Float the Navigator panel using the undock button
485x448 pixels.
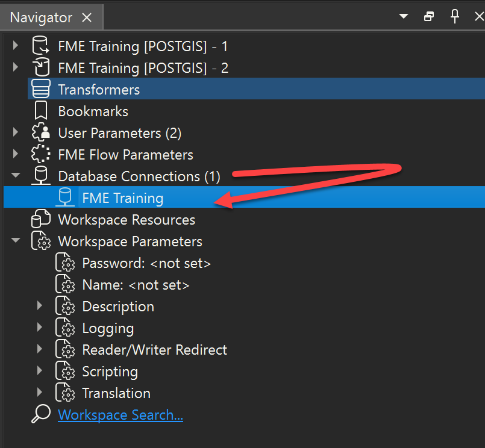429,17
